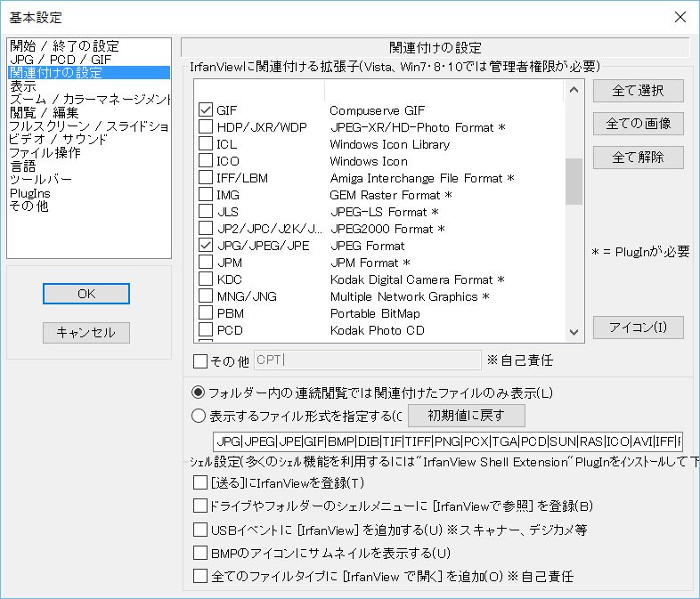
Task: Click 'JPEG Format' description text
Action: [368, 246]
